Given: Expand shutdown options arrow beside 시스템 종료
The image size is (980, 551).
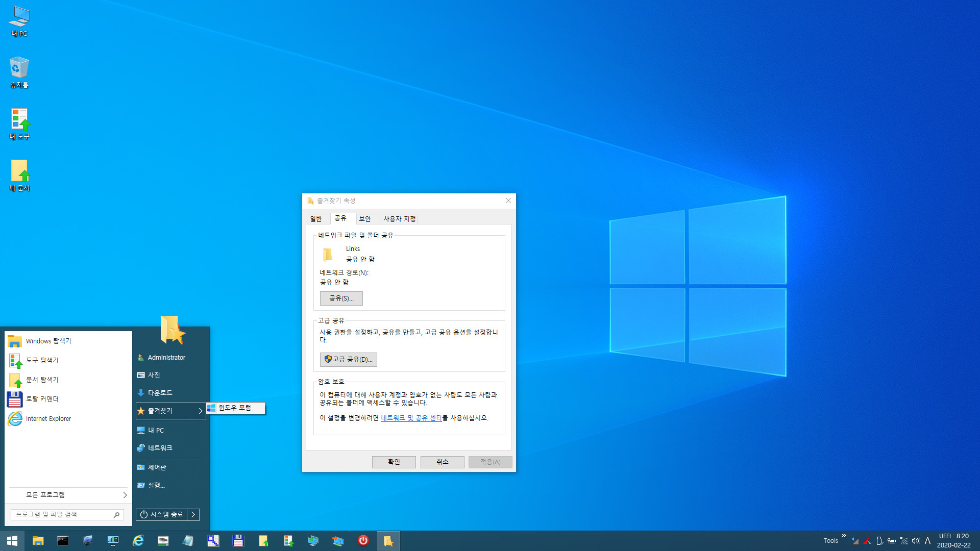Looking at the screenshot, I should [x=193, y=514].
